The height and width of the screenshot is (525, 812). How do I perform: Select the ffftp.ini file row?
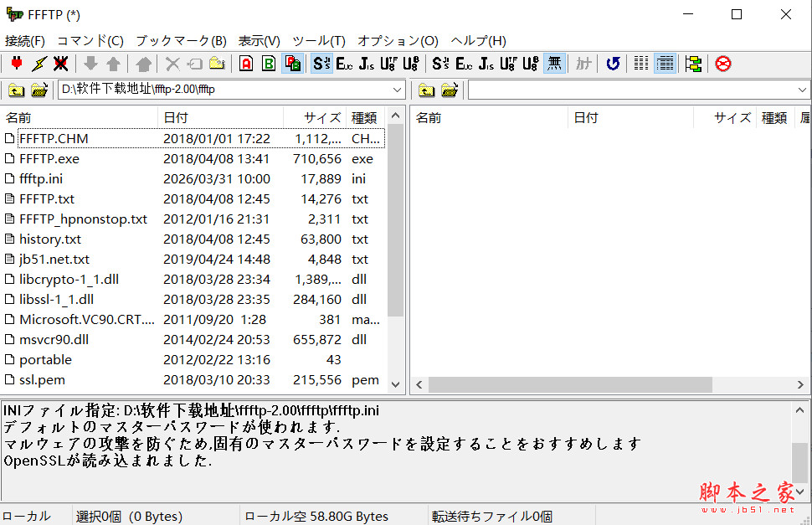[x=193, y=179]
